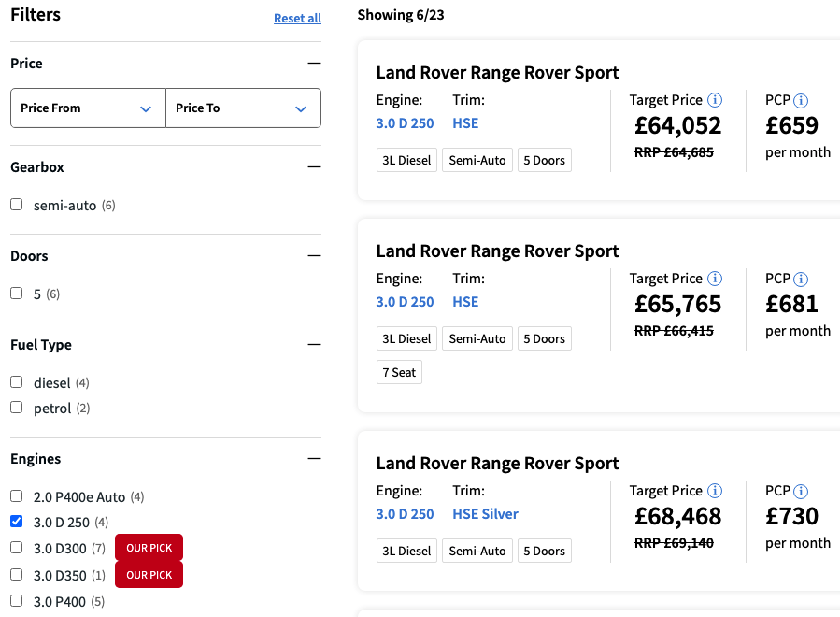Click the Filters heading
840x617 pixels.
[x=36, y=14]
